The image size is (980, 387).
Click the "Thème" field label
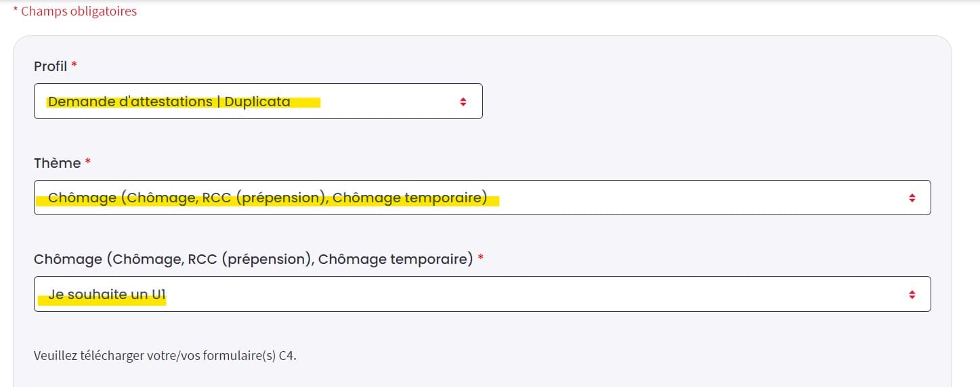pos(57,163)
